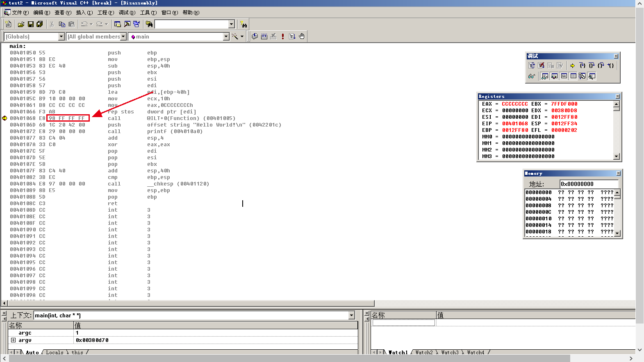Expand the argv variable tree node
Screen dimensions: 644x362
click(x=14, y=340)
